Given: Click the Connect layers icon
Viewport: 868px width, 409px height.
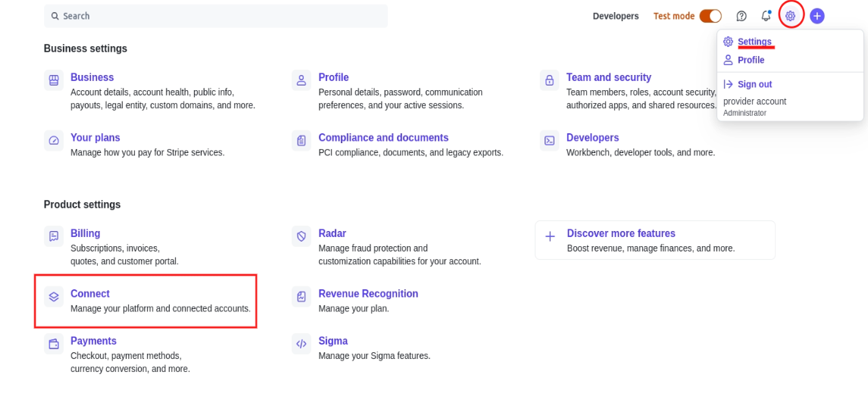Looking at the screenshot, I should click(54, 297).
